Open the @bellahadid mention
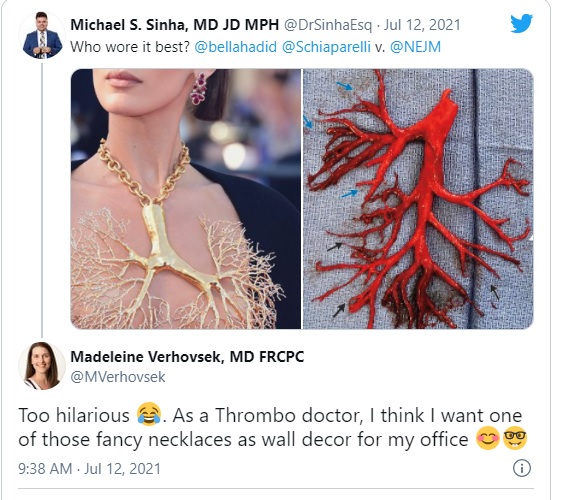 (x=235, y=47)
